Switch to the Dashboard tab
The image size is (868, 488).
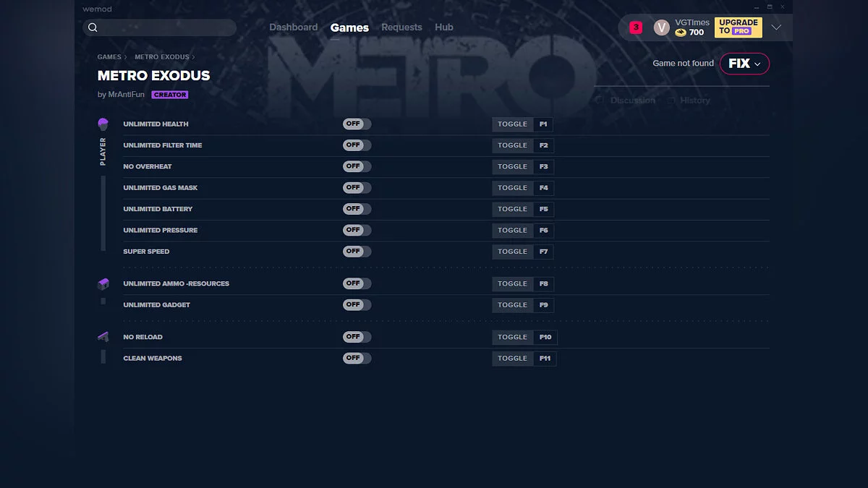pyautogui.click(x=293, y=27)
